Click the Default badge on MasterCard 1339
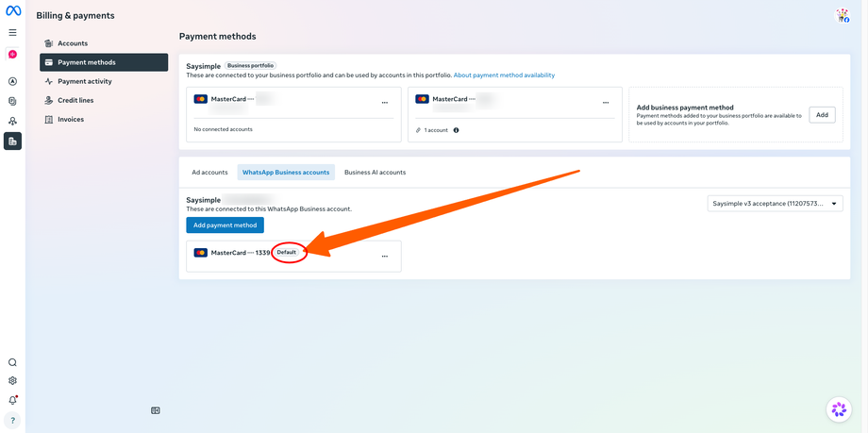Screen dimensions: 868x433 (x=287, y=252)
